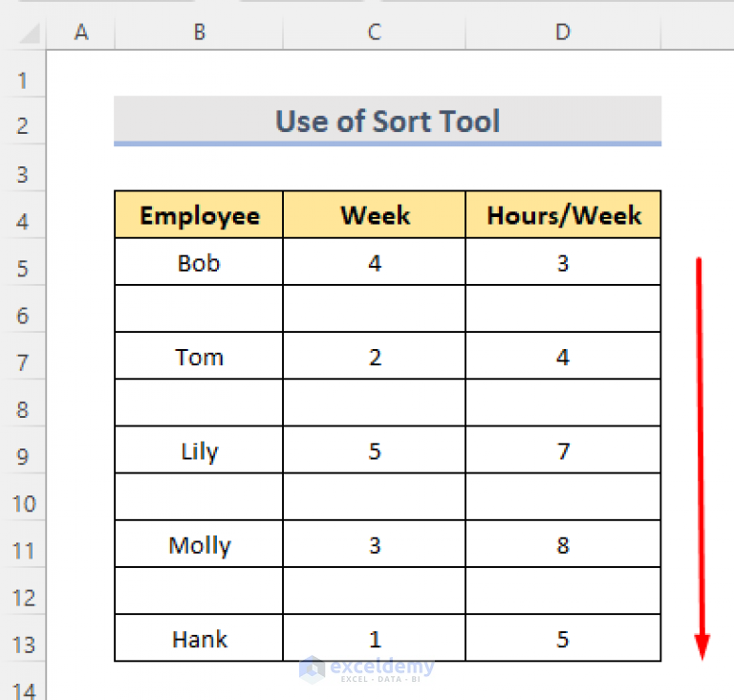The image size is (734, 700).
Task: Select Lily's Week value 5
Action: coord(375,450)
